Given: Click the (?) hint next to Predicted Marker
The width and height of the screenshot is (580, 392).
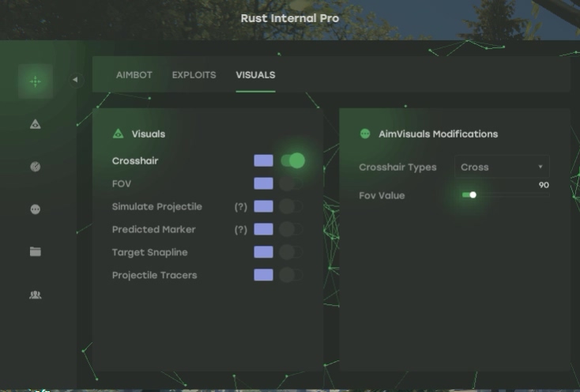Looking at the screenshot, I should tap(241, 230).
